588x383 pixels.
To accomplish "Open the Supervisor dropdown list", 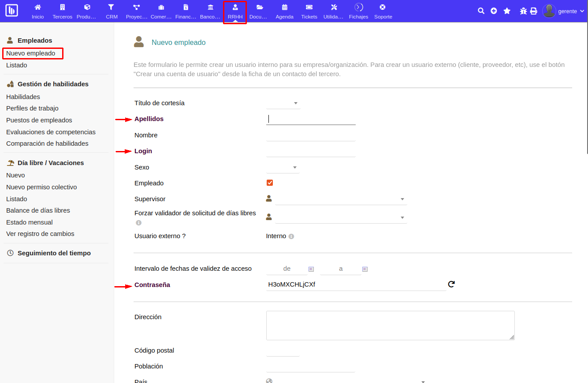I will 341,199.
